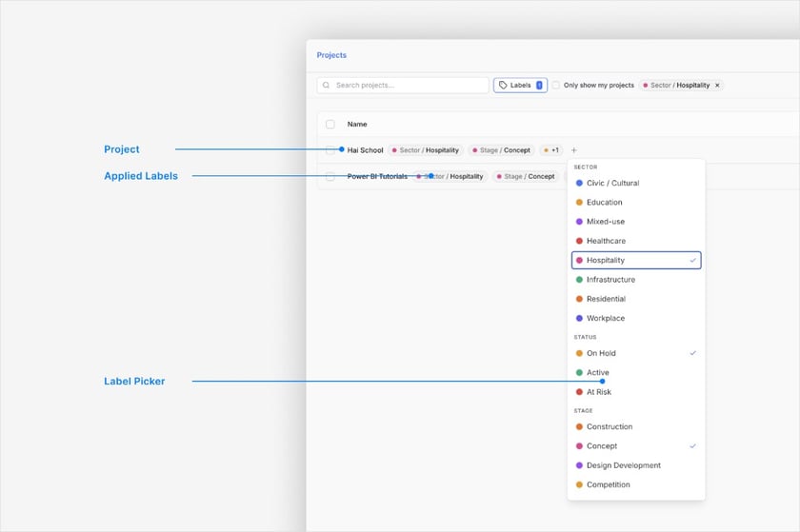Select the Design Development stage label

click(636, 465)
